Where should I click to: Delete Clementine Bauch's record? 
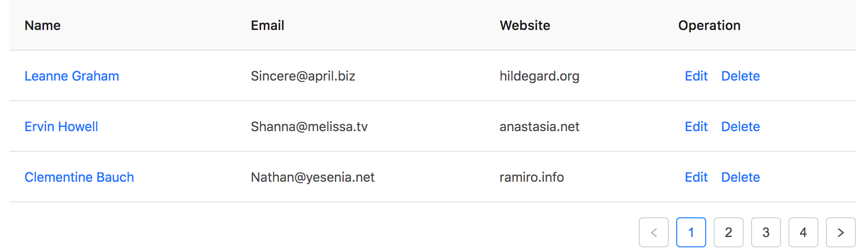740,177
